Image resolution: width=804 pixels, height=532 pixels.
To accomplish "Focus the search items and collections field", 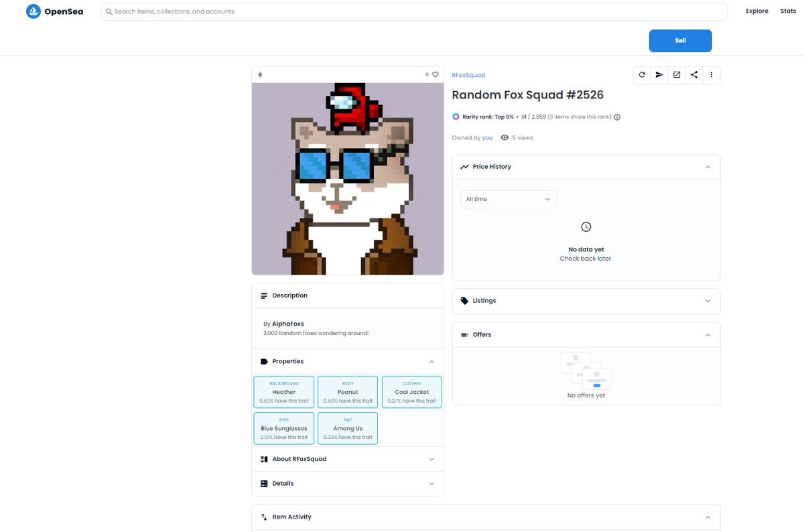I will pyautogui.click(x=414, y=11).
